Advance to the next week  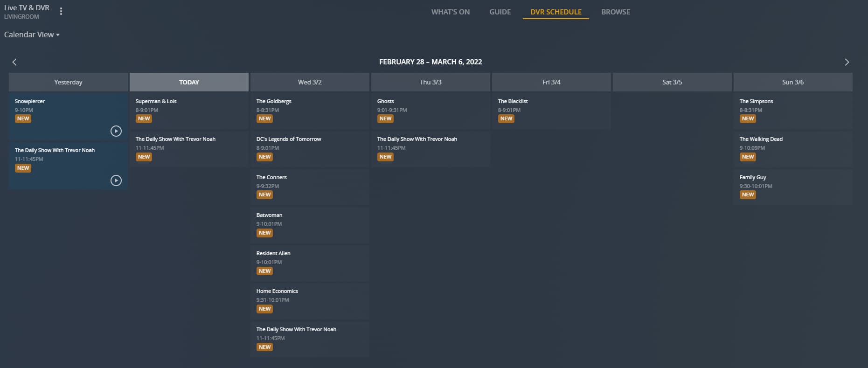pyautogui.click(x=847, y=62)
